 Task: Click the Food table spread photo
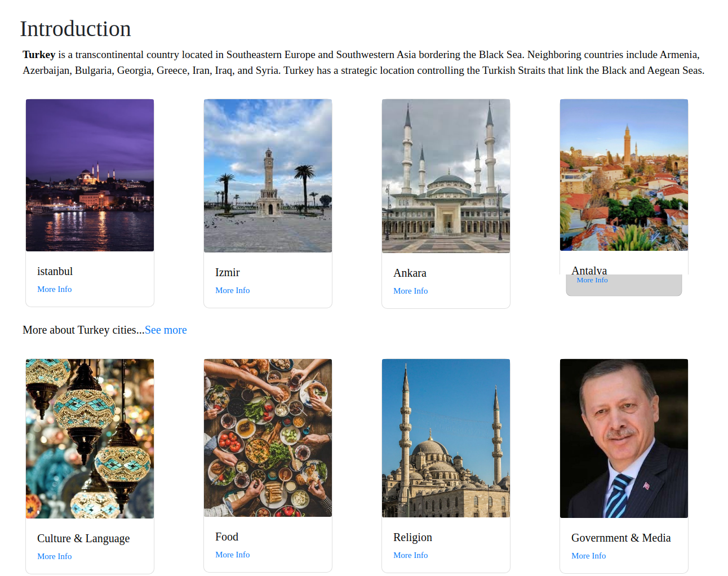click(268, 438)
